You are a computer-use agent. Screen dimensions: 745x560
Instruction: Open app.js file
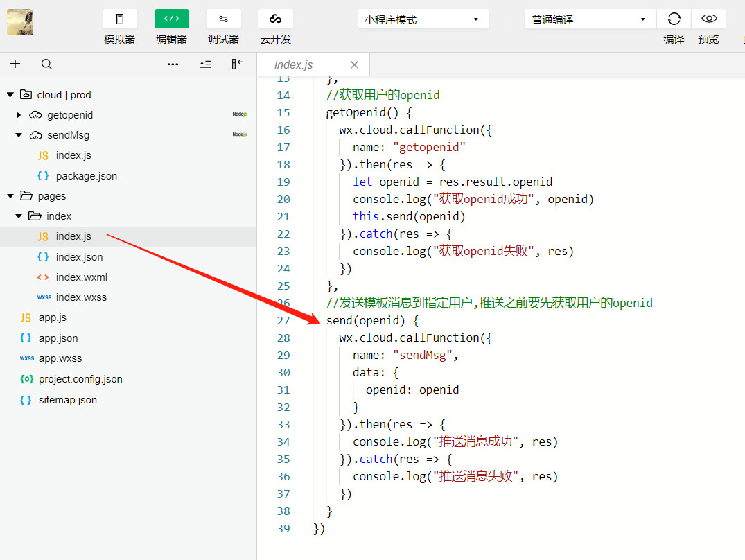pos(52,317)
